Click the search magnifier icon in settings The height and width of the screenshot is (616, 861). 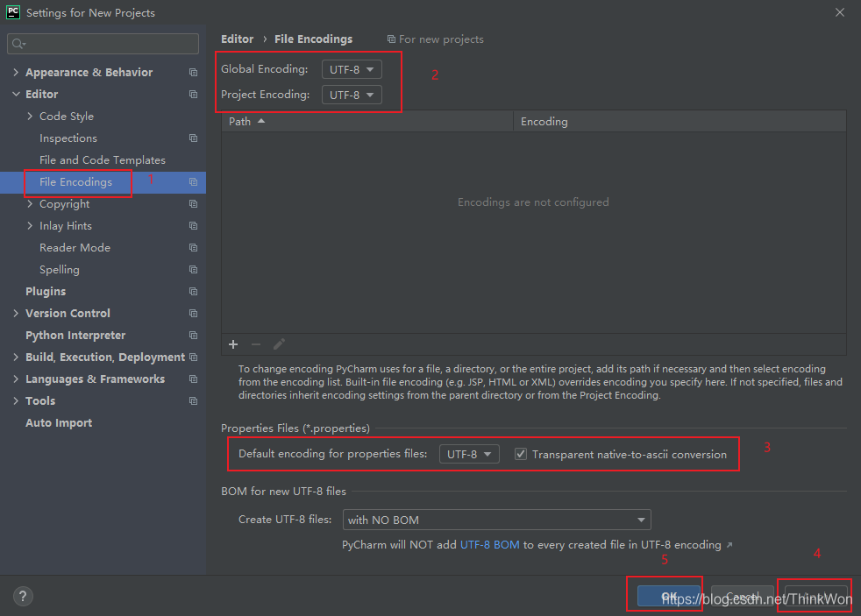click(18, 44)
